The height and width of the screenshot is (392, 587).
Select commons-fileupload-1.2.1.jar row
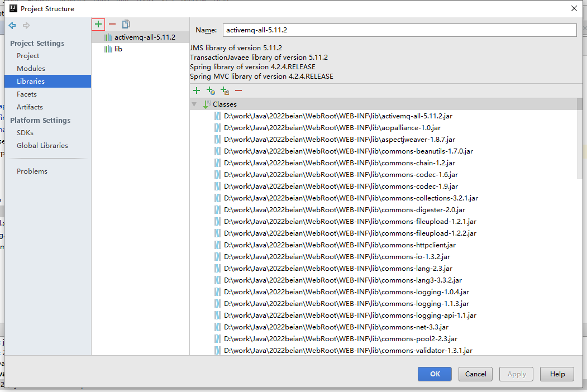pyautogui.click(x=383, y=222)
